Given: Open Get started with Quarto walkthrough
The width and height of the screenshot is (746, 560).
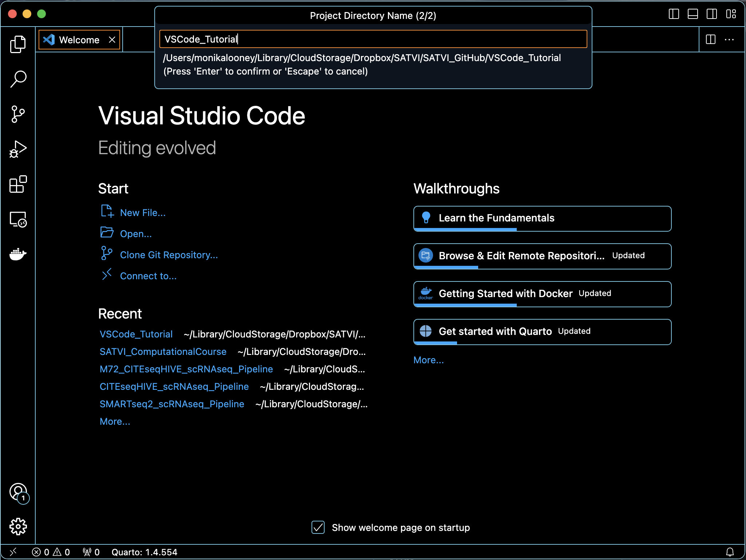Looking at the screenshot, I should pyautogui.click(x=542, y=332).
